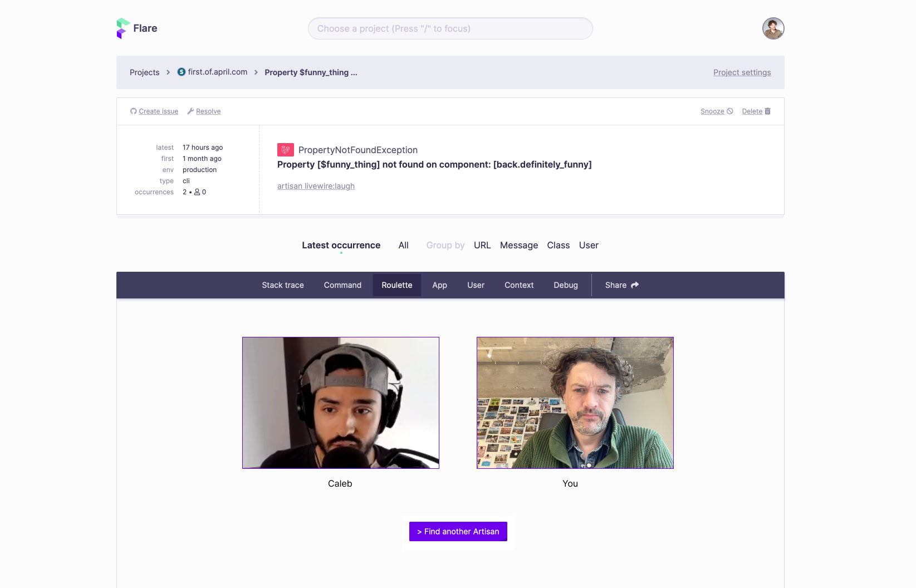The height and width of the screenshot is (588, 916).
Task: Click the Share button
Action: [622, 285]
